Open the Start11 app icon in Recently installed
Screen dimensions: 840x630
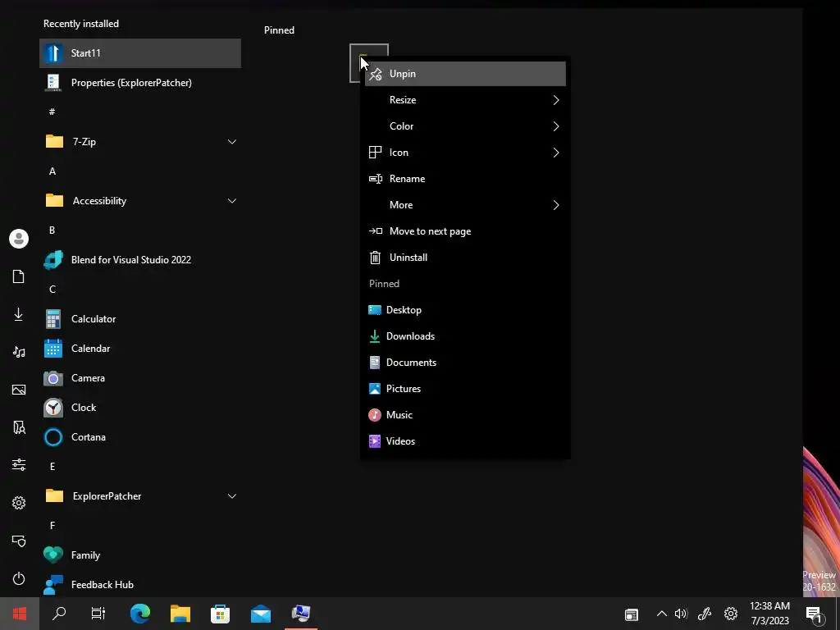pyautogui.click(x=53, y=53)
